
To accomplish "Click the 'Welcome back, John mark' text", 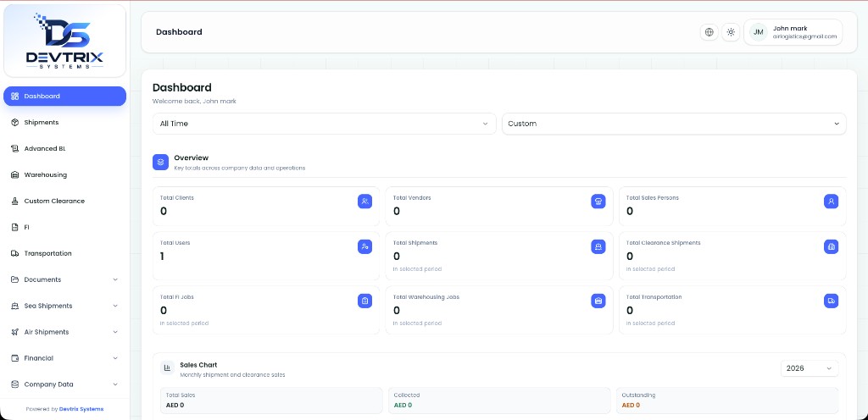I will click(x=194, y=101).
